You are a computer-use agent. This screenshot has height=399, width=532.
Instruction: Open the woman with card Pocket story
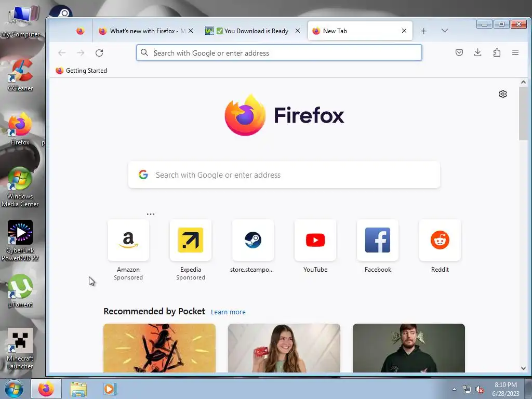pyautogui.click(x=284, y=348)
